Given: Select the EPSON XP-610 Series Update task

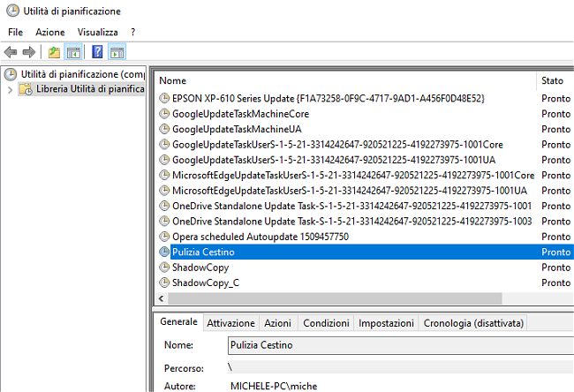Looking at the screenshot, I should 329,98.
